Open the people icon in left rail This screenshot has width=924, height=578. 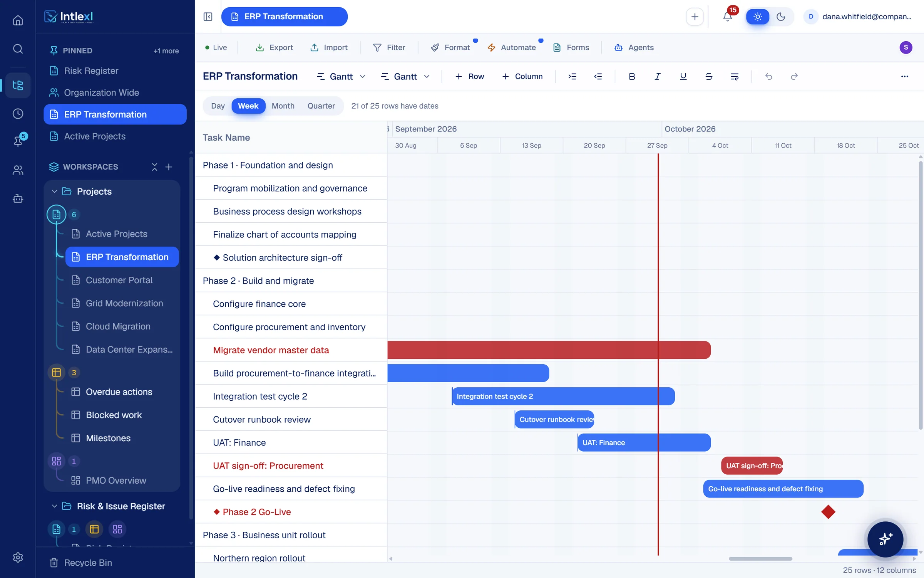18,170
